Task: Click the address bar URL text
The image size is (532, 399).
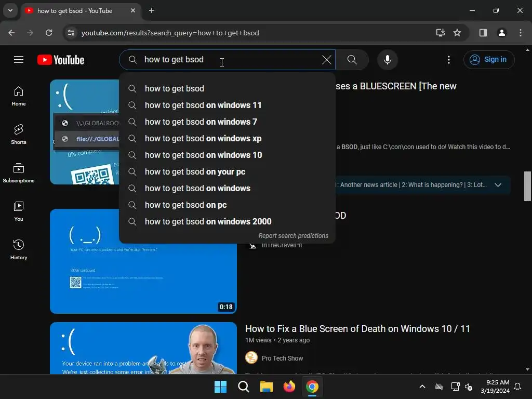Action: tap(170, 33)
